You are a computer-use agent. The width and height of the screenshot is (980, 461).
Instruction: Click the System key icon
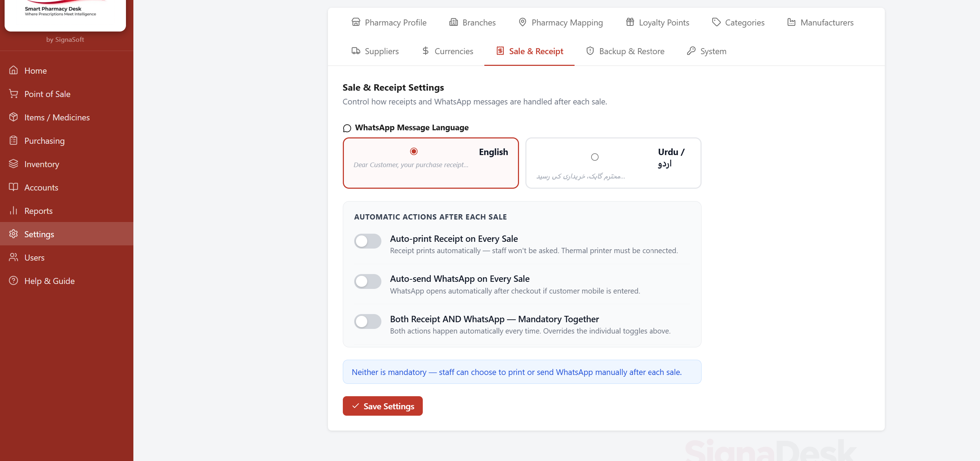[691, 51]
